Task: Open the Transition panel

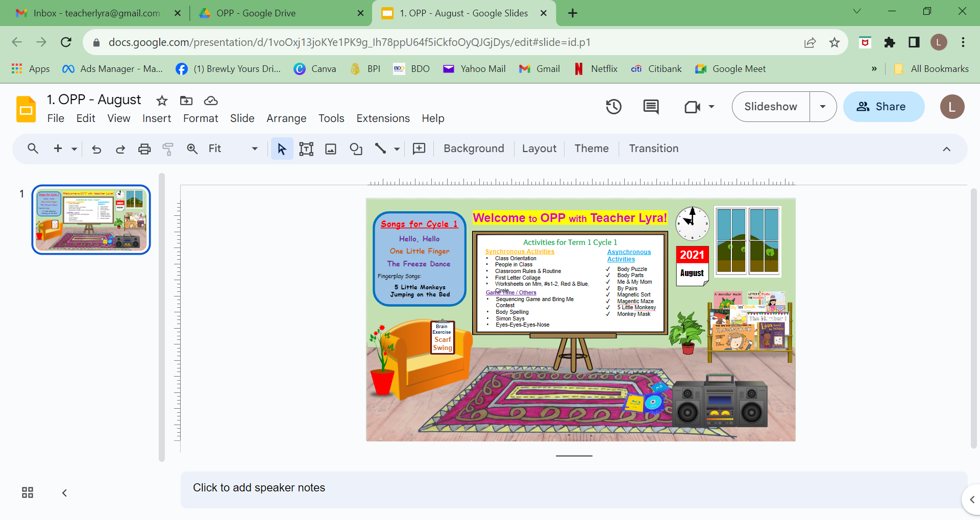Action: [654, 148]
